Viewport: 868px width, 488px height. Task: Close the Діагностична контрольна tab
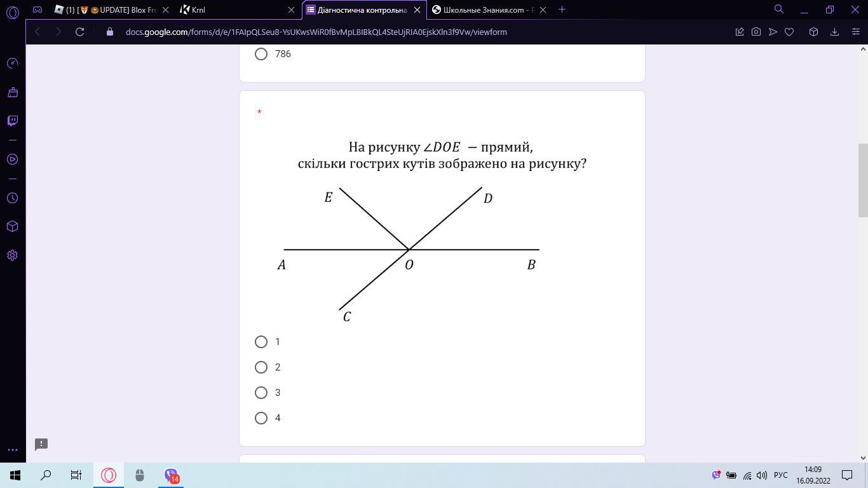[x=417, y=10]
